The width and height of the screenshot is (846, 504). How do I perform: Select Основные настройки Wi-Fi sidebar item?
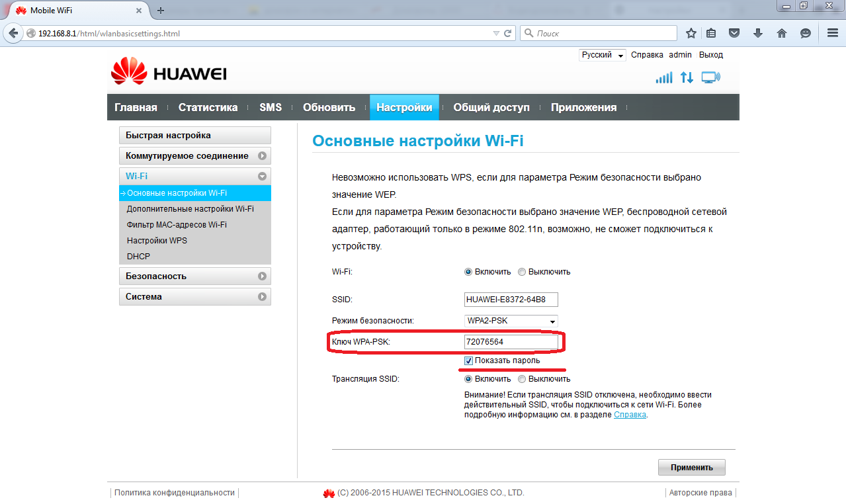pyautogui.click(x=195, y=193)
